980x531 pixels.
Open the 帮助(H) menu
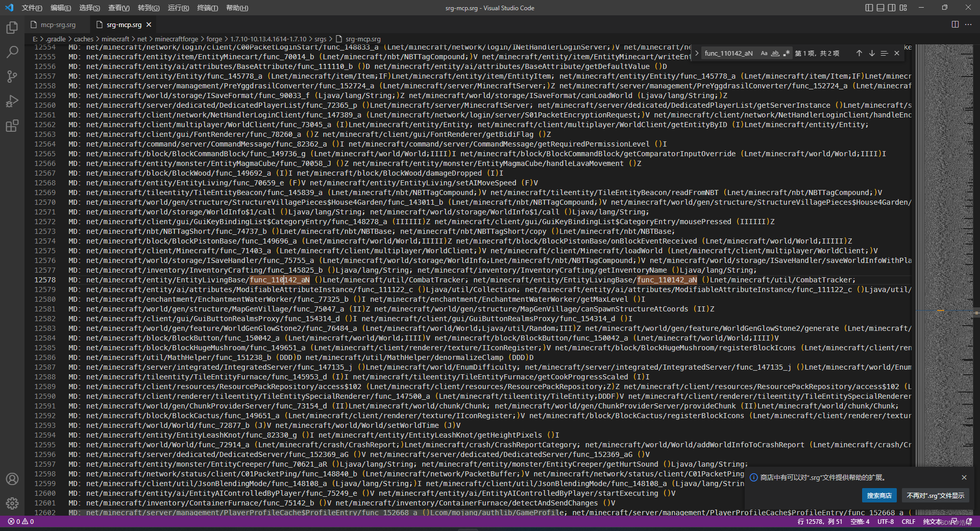tap(237, 8)
